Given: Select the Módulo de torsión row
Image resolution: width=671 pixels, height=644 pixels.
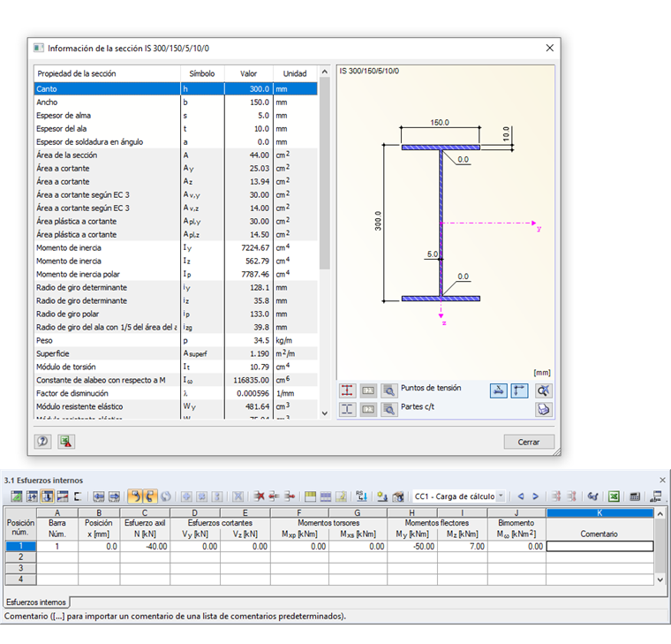Looking at the screenshot, I should pos(176,367).
